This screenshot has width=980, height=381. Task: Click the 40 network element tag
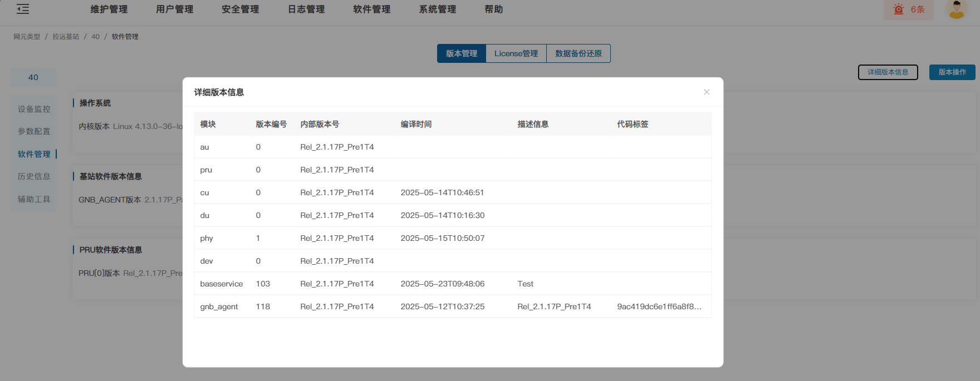[x=33, y=77]
